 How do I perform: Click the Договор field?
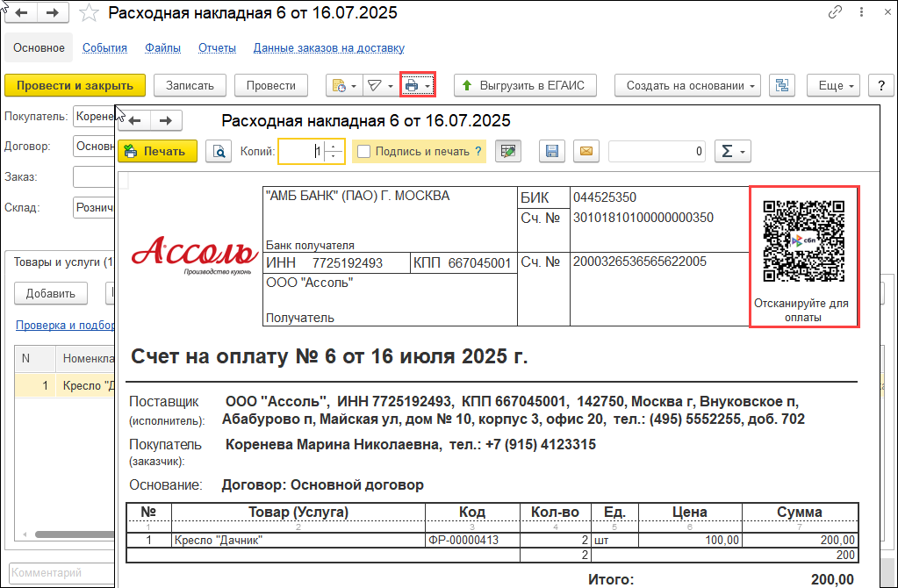point(94,146)
